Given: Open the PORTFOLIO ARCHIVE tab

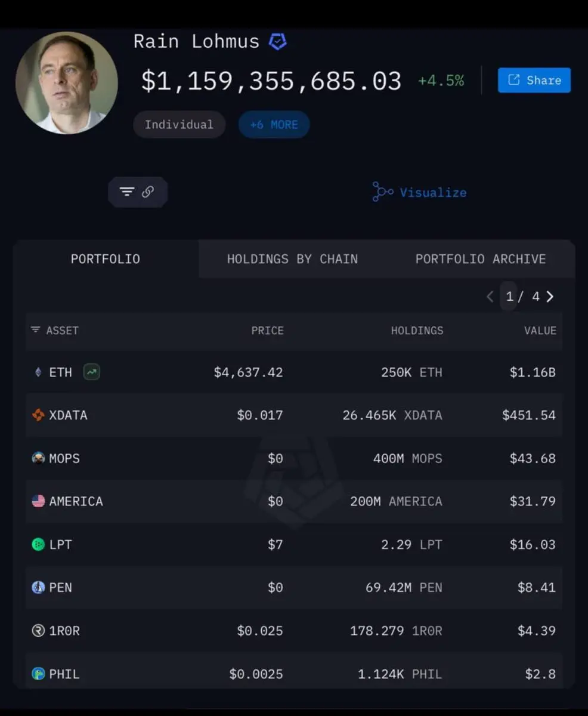Looking at the screenshot, I should point(481,259).
